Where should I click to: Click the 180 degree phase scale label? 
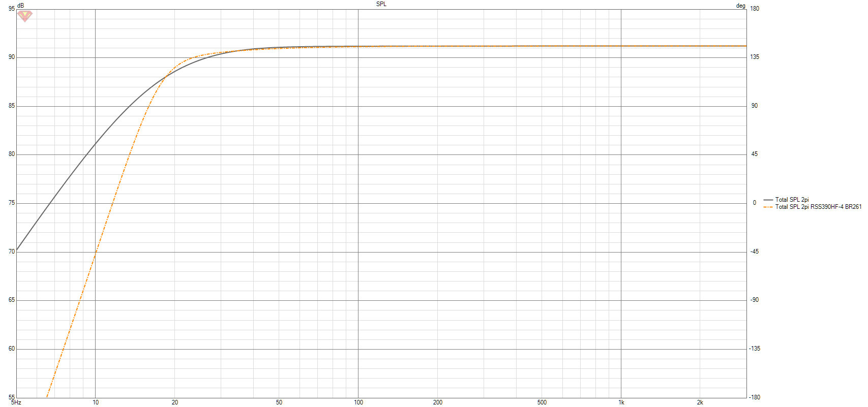coord(755,9)
